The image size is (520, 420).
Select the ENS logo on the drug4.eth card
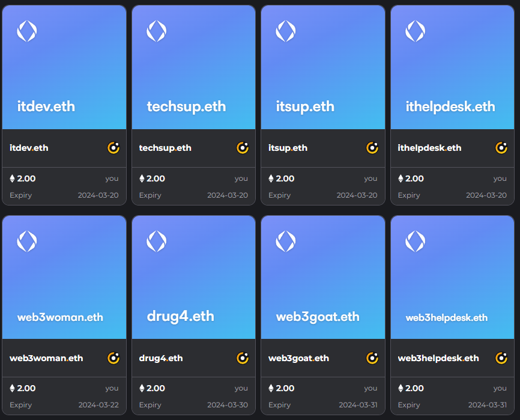pyautogui.click(x=156, y=240)
